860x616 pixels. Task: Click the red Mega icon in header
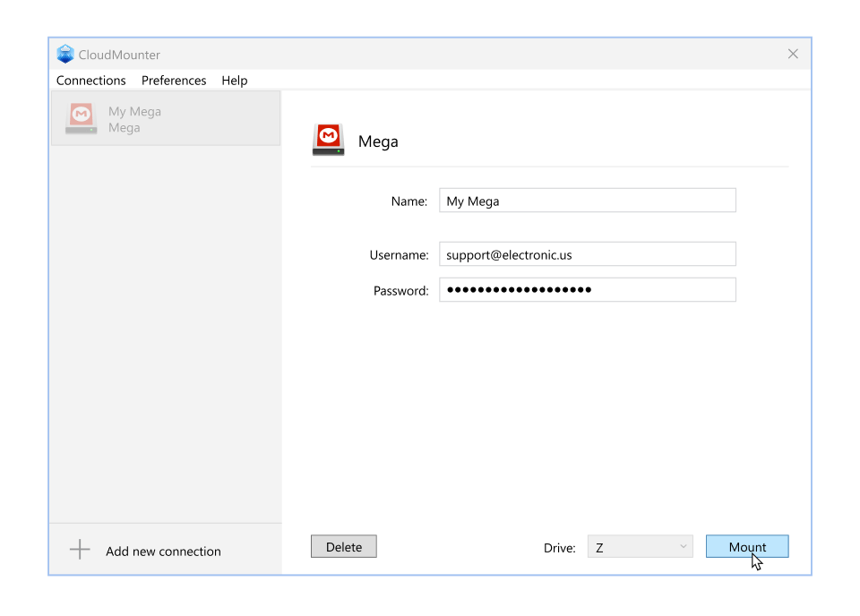pos(328,140)
